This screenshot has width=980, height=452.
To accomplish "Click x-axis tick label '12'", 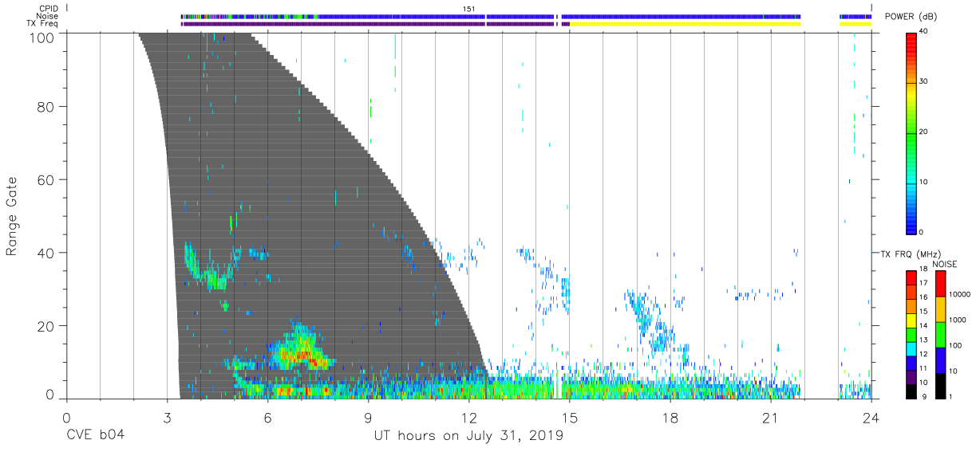I will (x=468, y=416).
